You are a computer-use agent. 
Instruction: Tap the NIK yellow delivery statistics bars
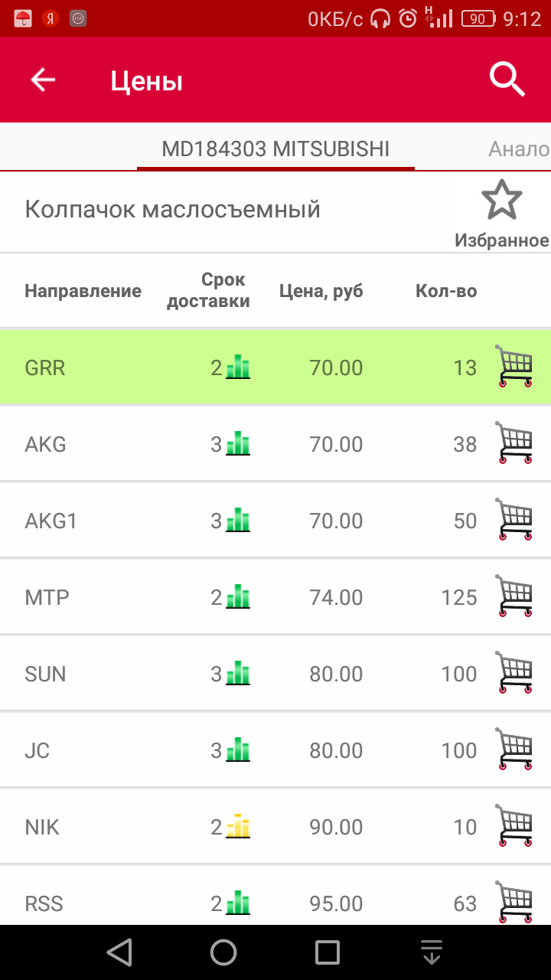[238, 827]
